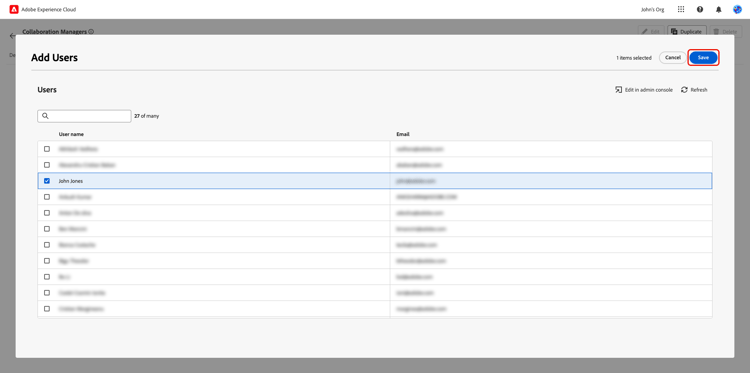Click the search magnifier icon
The height and width of the screenshot is (373, 750).
tap(45, 116)
